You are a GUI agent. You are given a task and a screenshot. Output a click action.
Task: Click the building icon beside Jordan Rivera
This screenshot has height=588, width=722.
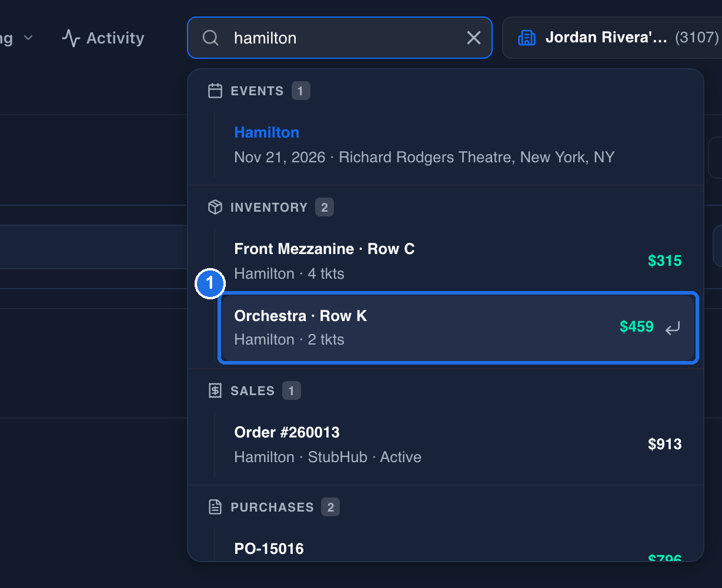[x=526, y=38]
